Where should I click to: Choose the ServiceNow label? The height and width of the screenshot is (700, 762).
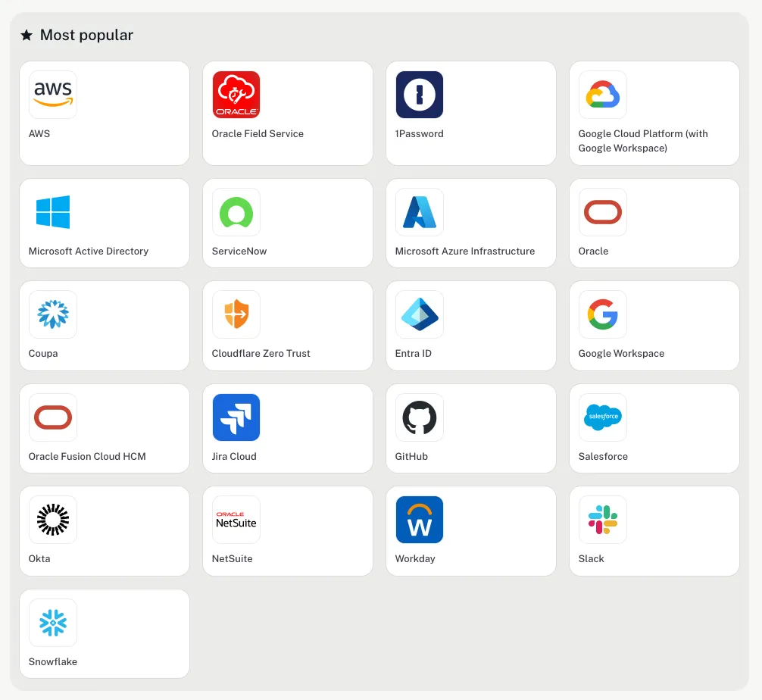click(239, 252)
